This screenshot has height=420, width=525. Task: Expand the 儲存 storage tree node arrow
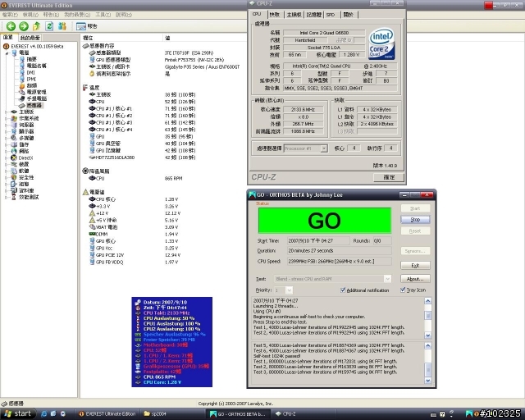[7, 144]
